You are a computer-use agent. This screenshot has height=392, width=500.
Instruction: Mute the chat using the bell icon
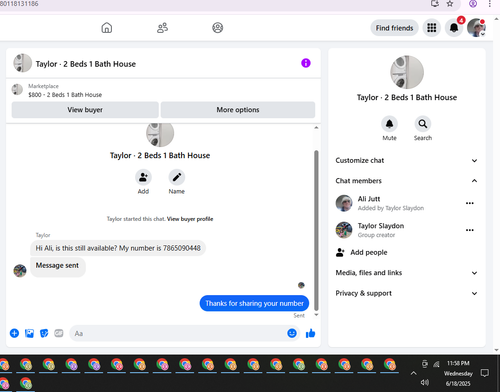[389, 124]
